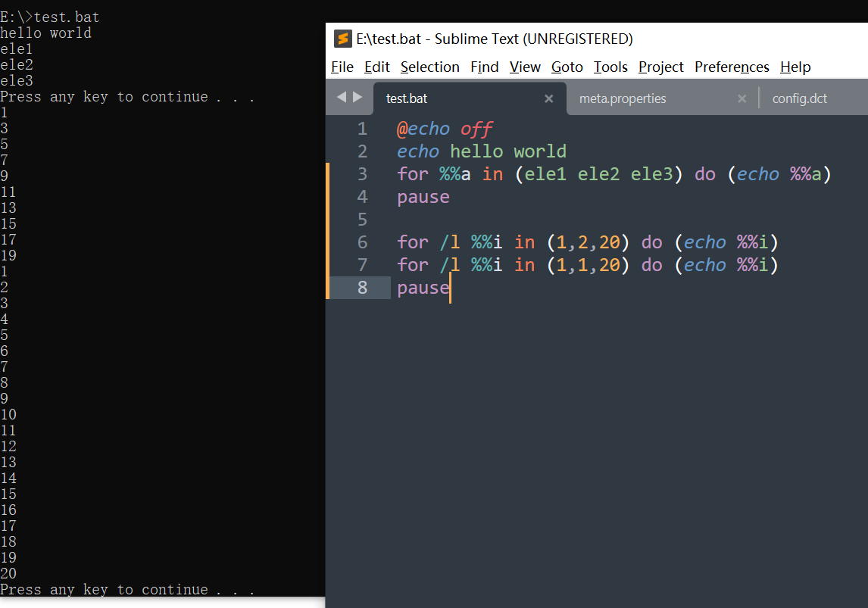Click 'ele2' in the for loop
This screenshot has width=868, height=608.
598,174
